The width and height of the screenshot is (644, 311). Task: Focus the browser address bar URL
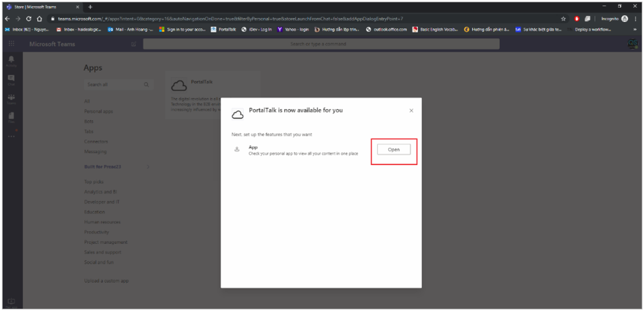[x=230, y=19]
